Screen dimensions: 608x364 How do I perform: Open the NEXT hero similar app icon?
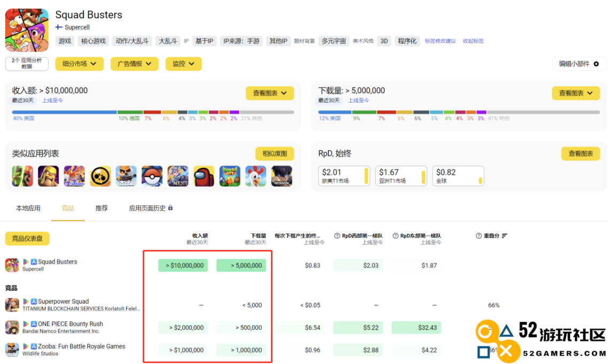(178, 176)
